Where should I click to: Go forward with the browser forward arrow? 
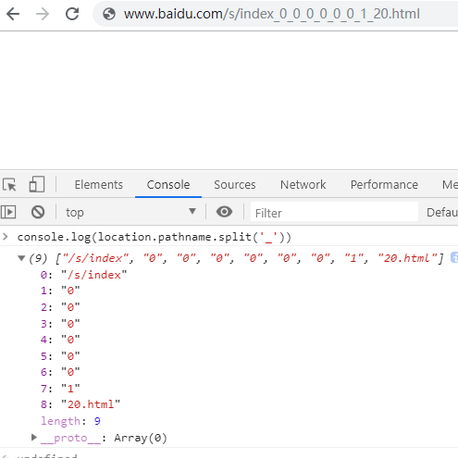tap(42, 14)
